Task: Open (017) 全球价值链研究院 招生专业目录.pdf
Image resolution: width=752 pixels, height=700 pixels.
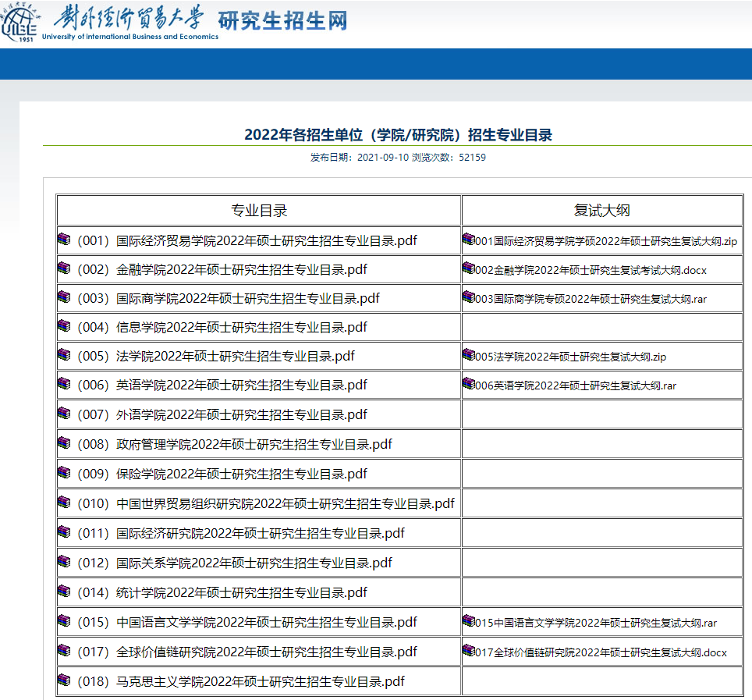Action: tap(247, 652)
